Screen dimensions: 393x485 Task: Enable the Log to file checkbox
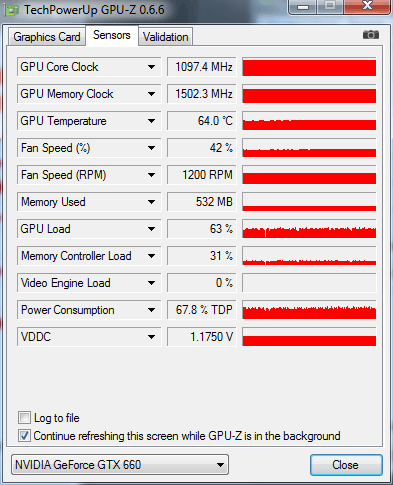point(24,418)
